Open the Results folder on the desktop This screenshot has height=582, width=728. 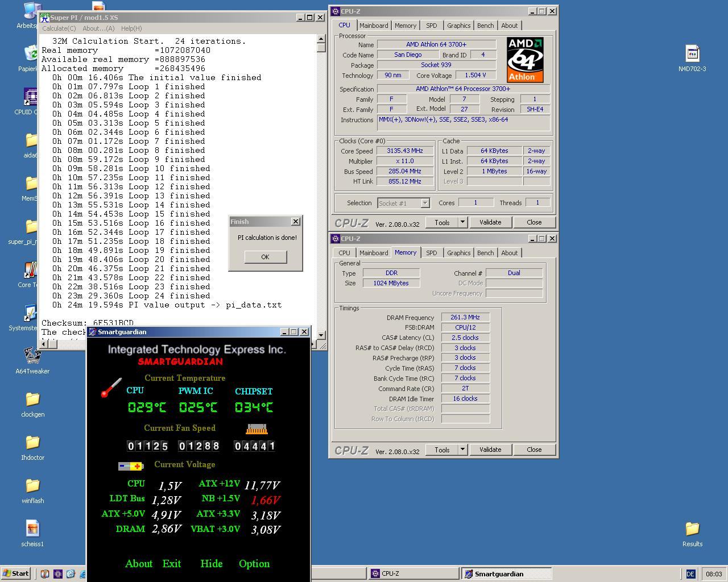click(x=692, y=529)
